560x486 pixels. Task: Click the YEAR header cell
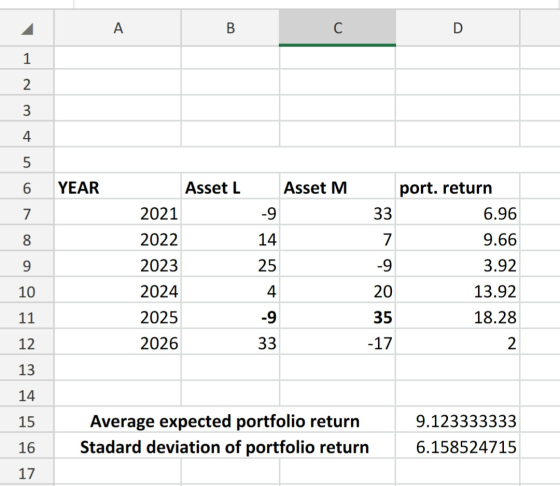[x=118, y=188]
